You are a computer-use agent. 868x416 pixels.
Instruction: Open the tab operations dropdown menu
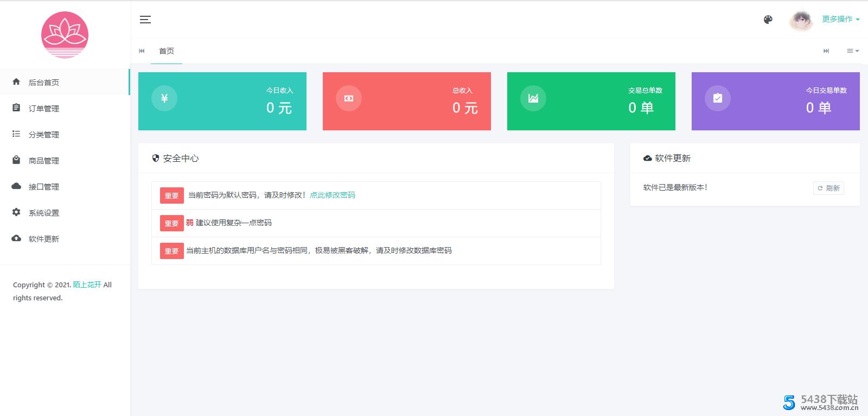pos(852,51)
